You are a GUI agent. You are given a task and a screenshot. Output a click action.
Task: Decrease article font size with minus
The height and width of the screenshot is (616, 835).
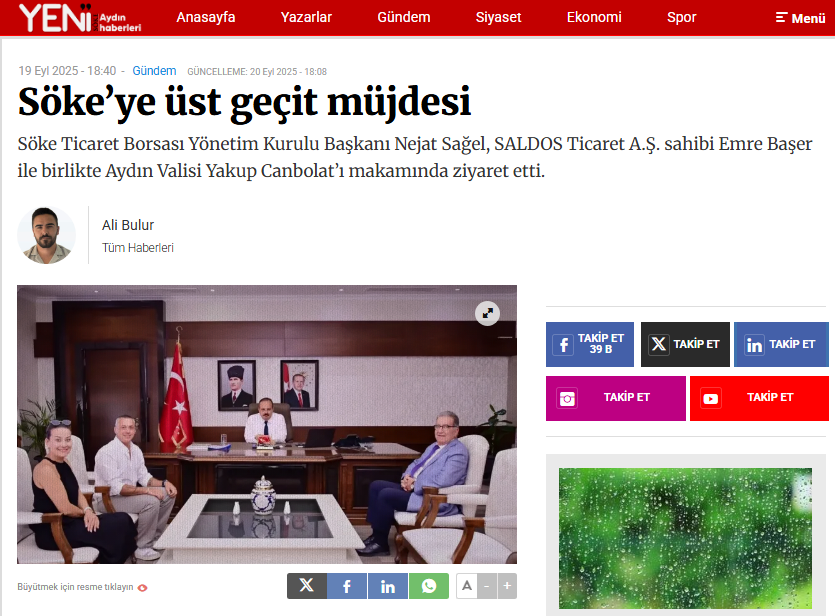point(487,586)
